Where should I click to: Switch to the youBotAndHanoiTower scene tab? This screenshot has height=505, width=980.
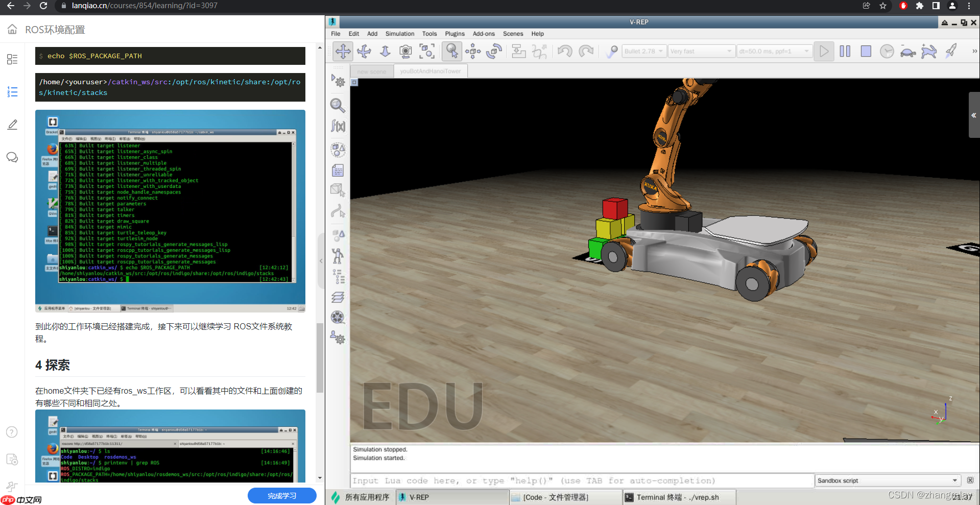coord(431,70)
